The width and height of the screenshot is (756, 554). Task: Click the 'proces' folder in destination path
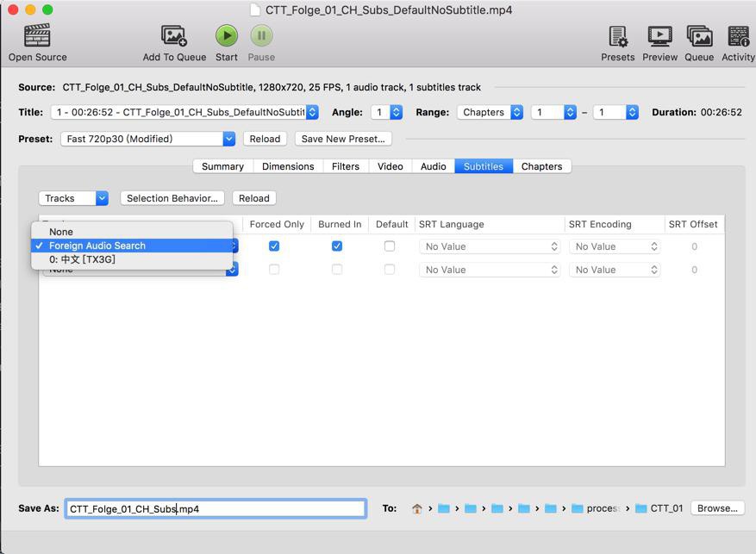[595, 508]
